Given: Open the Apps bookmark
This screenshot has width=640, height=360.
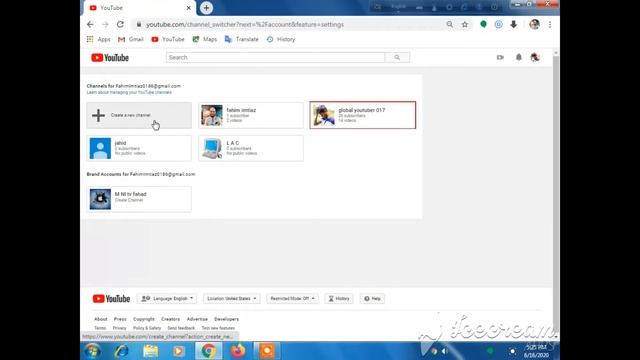Looking at the screenshot, I should [x=98, y=39].
